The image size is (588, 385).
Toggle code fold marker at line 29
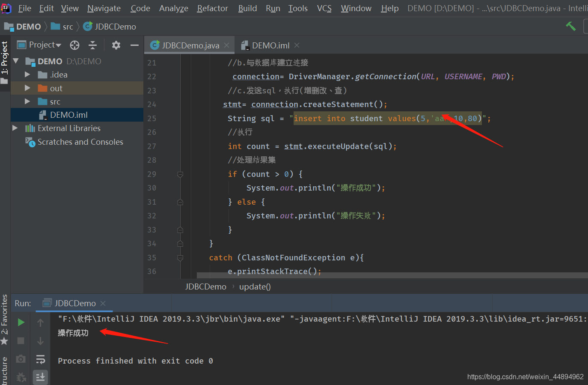pyautogui.click(x=180, y=174)
